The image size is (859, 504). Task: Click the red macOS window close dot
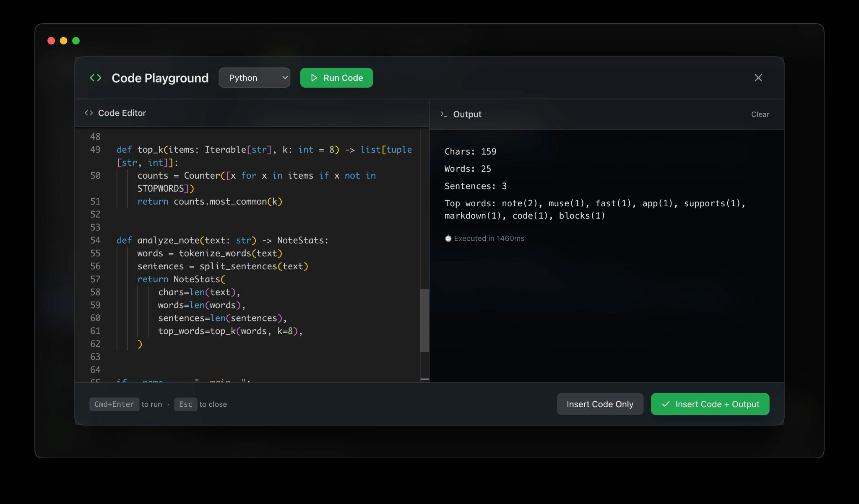pos(51,41)
